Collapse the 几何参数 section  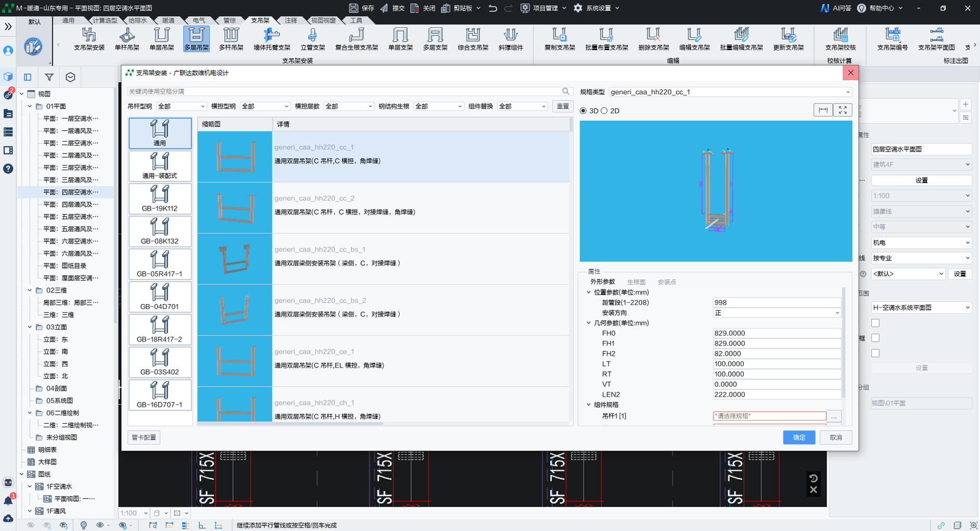589,323
